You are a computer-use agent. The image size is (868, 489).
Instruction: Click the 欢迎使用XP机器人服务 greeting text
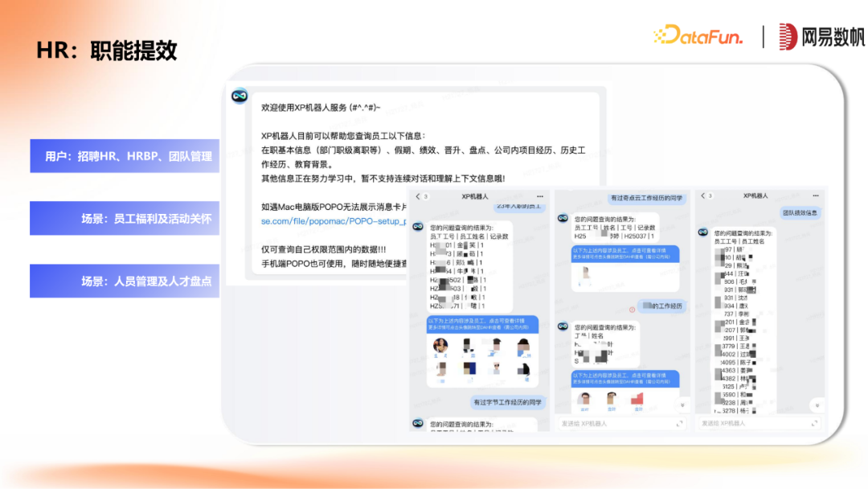coord(321,108)
